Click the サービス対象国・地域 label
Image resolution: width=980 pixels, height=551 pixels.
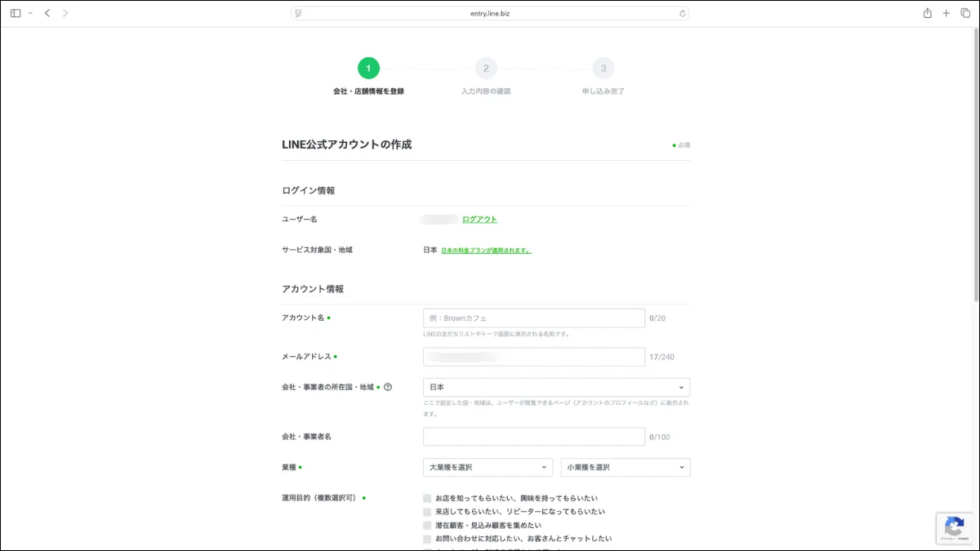tap(317, 250)
